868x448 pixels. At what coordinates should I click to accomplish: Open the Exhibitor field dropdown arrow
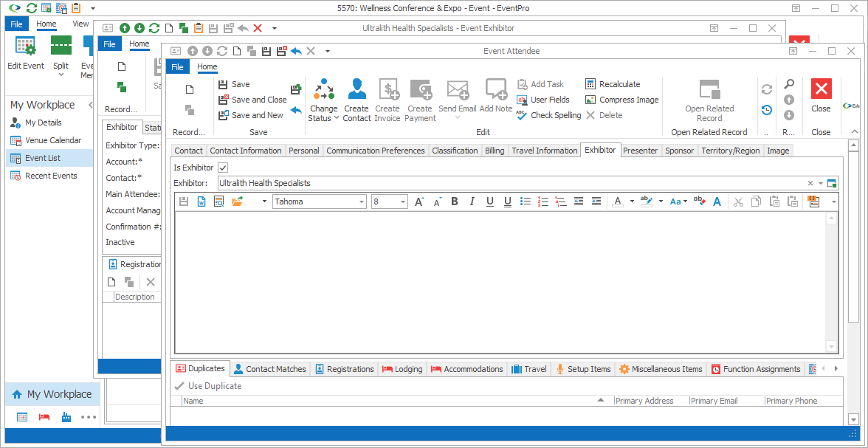[x=821, y=183]
